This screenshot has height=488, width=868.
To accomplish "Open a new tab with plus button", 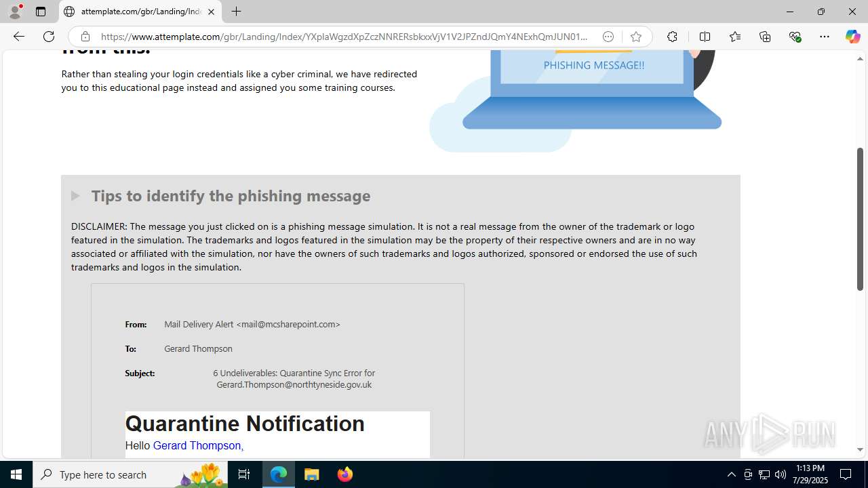I will pos(236,12).
